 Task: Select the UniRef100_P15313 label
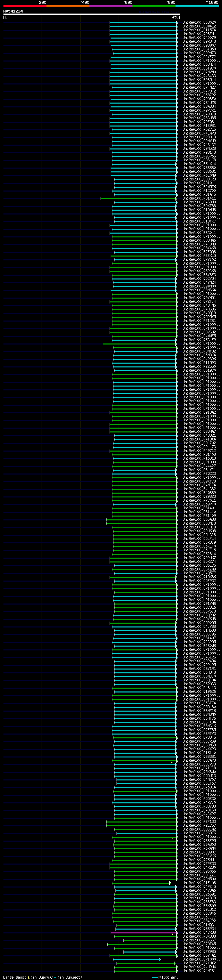[x=199, y=459]
